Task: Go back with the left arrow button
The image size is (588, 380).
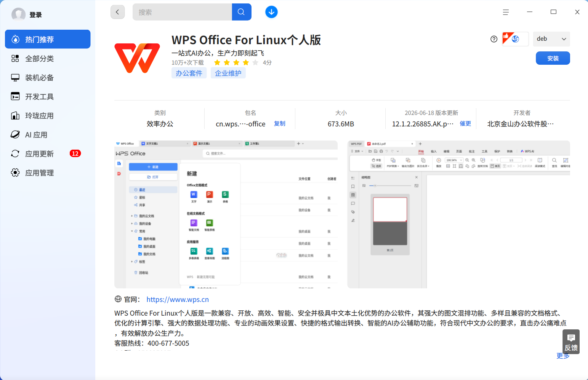Action: click(x=117, y=12)
